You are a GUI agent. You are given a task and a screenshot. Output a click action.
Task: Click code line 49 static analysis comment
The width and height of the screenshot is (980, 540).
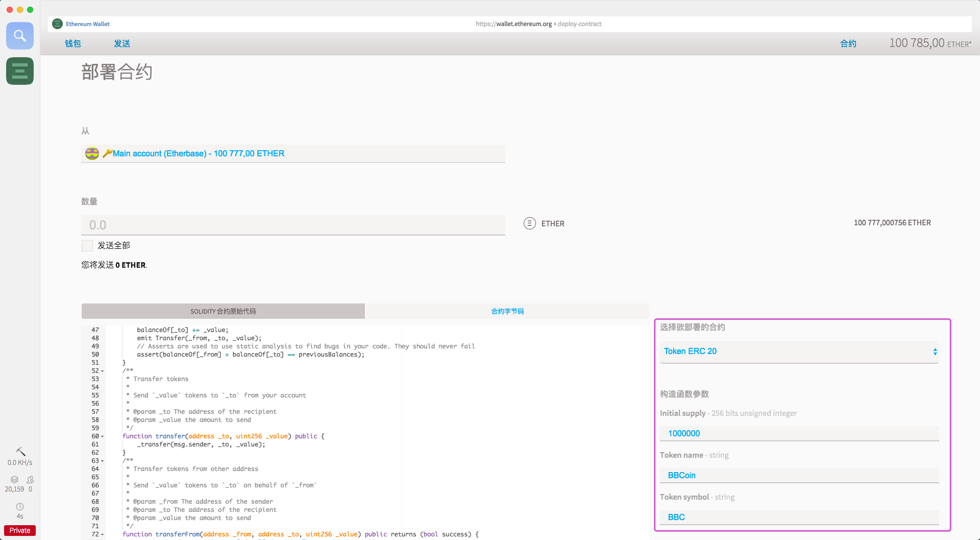point(306,346)
